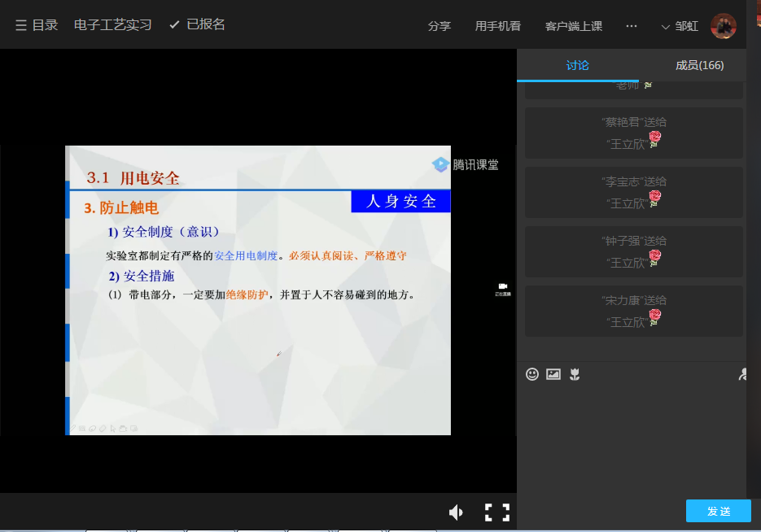This screenshot has width=761, height=532.
Task: Click the 邹虹 profile avatar picture
Action: (723, 25)
